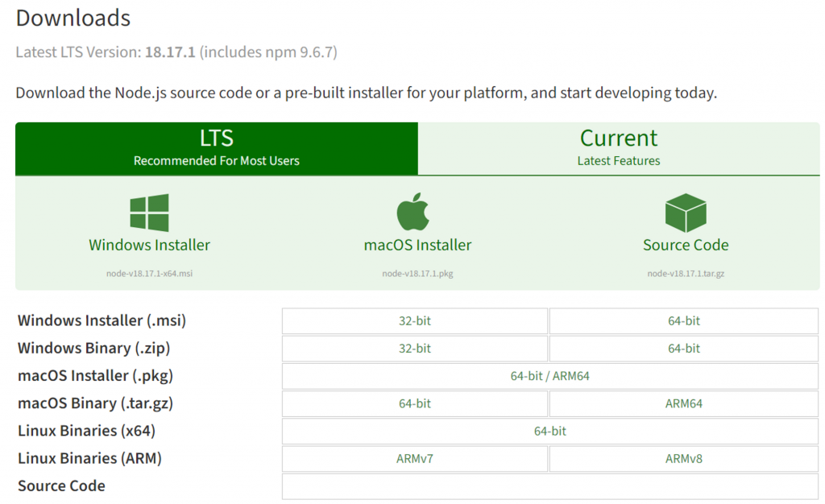Download node-v18.17.1.tar.gz file
Image resolution: width=825 pixels, height=504 pixels.
point(686,273)
